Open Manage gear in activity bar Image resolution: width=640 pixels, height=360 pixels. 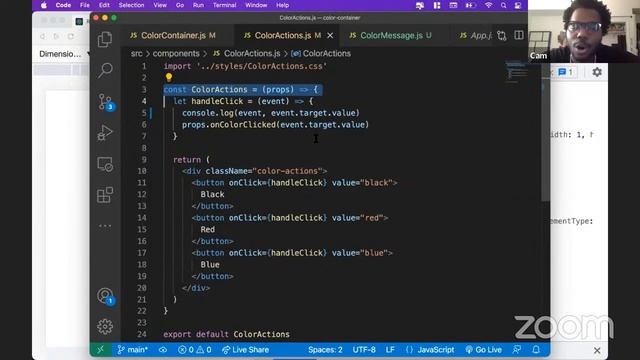click(105, 327)
